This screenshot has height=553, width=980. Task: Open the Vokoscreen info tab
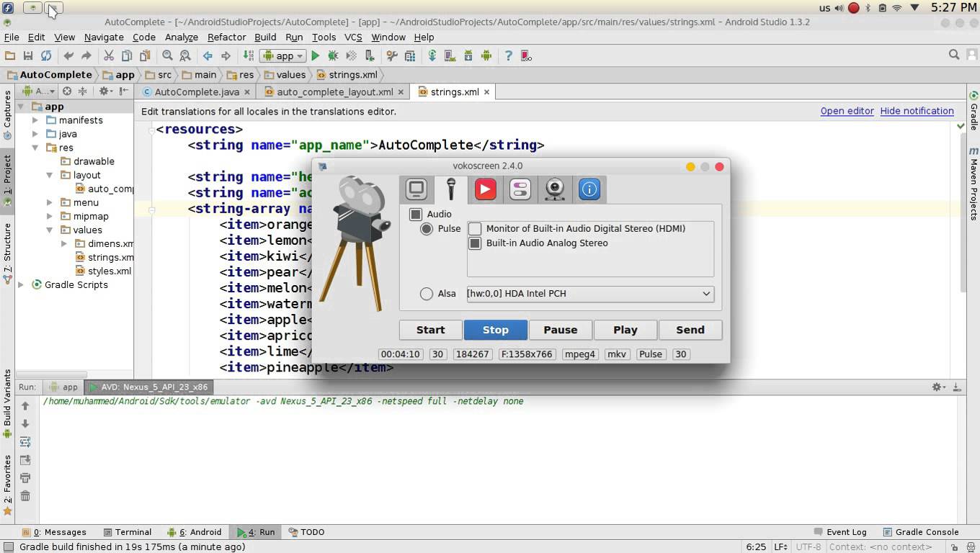[x=589, y=189]
